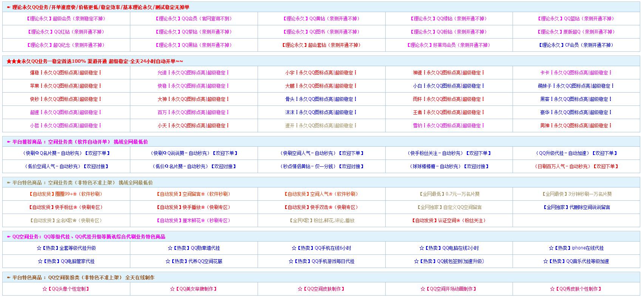Click 【全网独家】代删除空间说说留言 link
This screenshot has height=299, width=644.
(x=576, y=207)
